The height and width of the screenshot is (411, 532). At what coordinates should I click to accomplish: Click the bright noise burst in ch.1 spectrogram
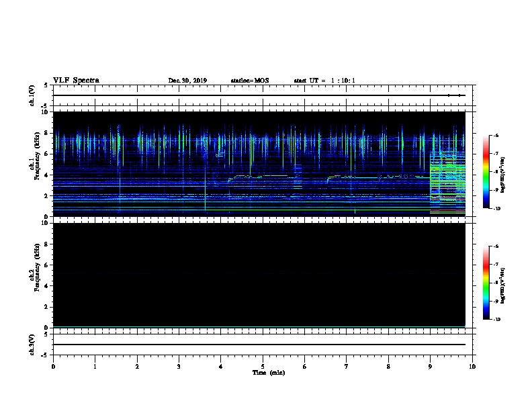[x=447, y=183]
